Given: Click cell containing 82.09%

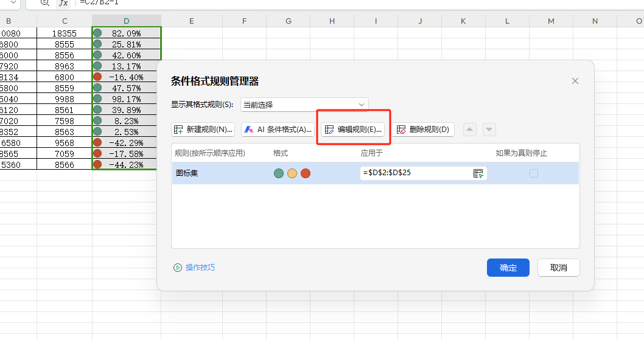Looking at the screenshot, I should click(127, 33).
